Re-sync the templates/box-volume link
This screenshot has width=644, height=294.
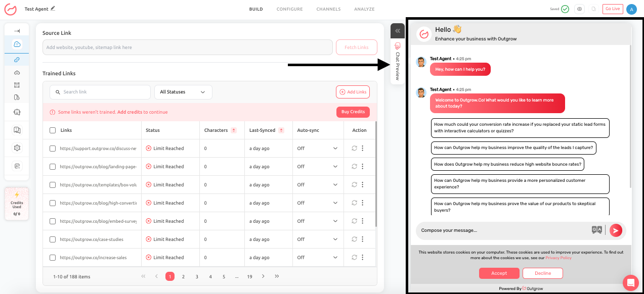point(355,185)
